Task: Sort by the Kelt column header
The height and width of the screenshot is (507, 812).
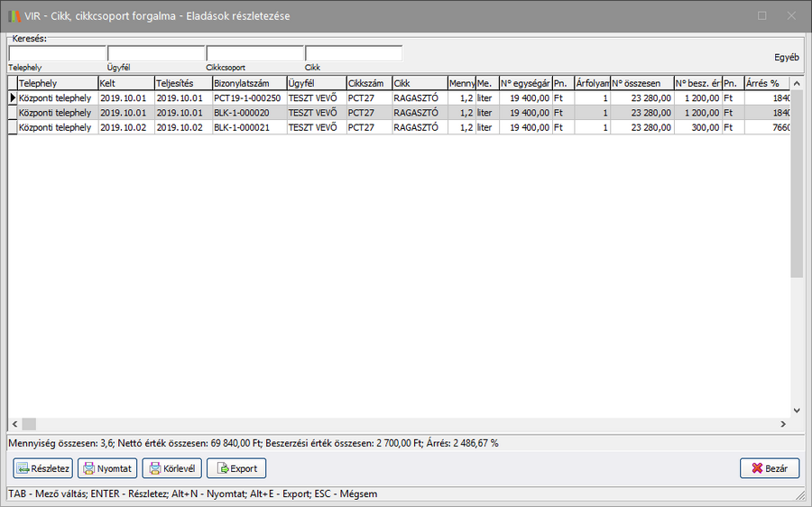Action: (125, 83)
